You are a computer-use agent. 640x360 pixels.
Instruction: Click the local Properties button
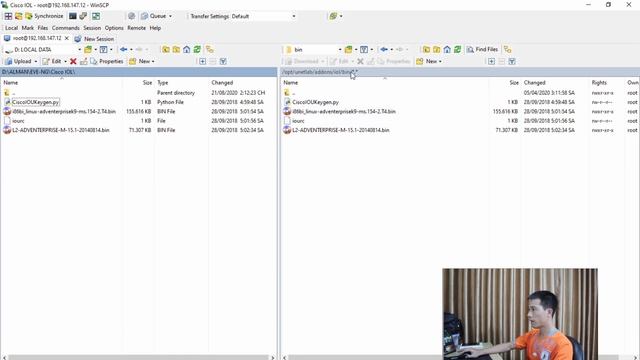click(x=107, y=61)
